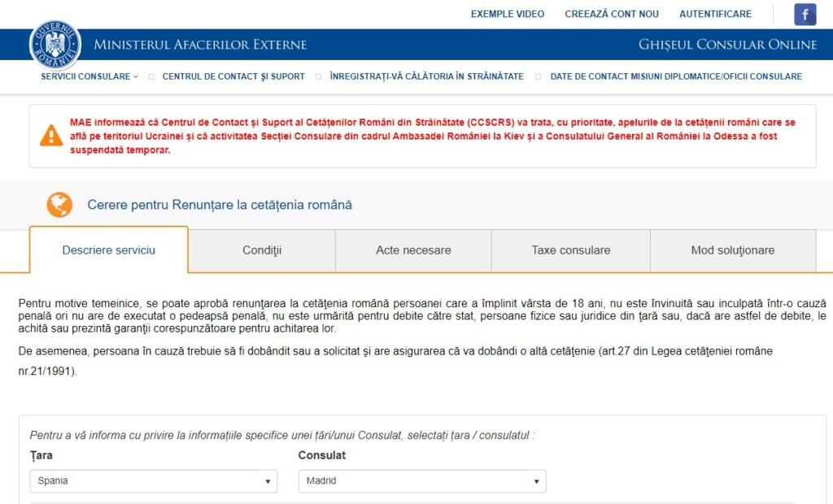This screenshot has width=833, height=504.
Task: Open the AUTENTIFICARE link
Action: [x=715, y=14]
